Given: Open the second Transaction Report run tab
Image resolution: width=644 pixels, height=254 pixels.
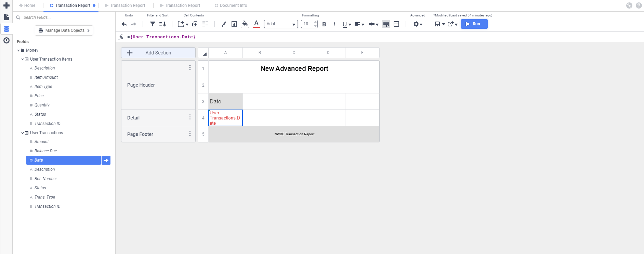Looking at the screenshot, I should point(180,5).
